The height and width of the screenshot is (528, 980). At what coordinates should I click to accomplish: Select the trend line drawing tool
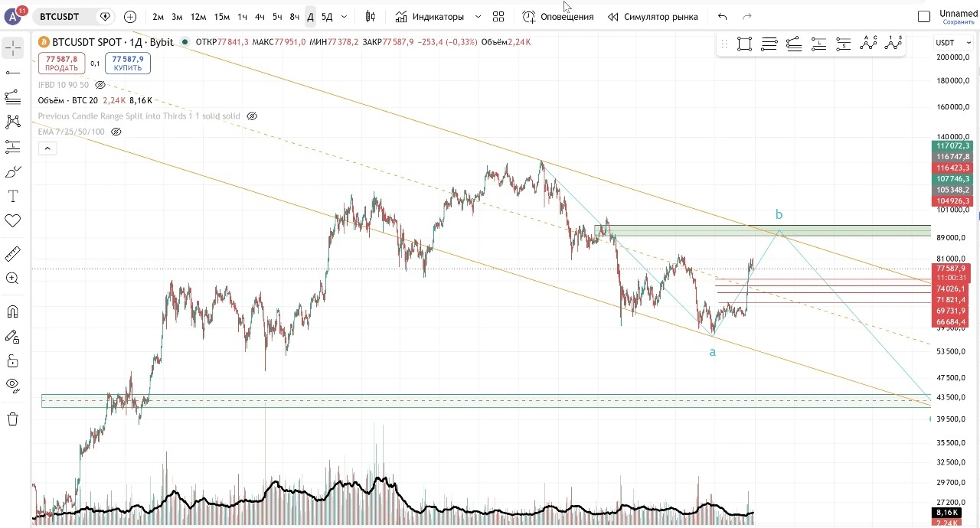13,73
